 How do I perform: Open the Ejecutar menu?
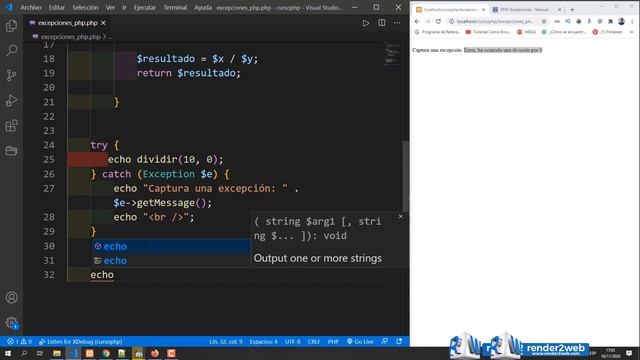pyautogui.click(x=145, y=7)
